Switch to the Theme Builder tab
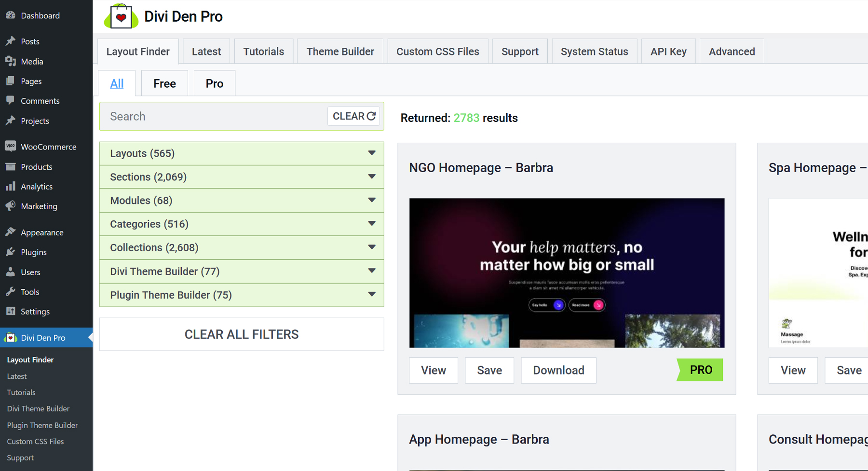 point(340,52)
